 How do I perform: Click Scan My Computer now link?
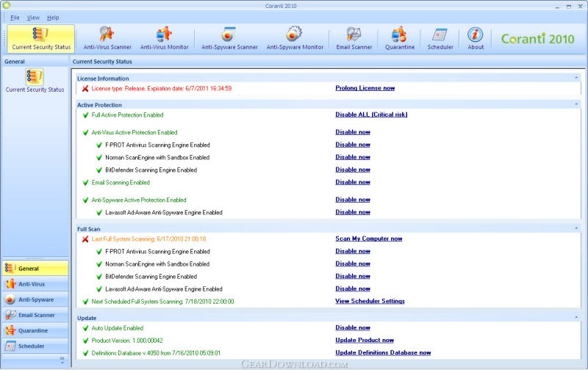369,239
